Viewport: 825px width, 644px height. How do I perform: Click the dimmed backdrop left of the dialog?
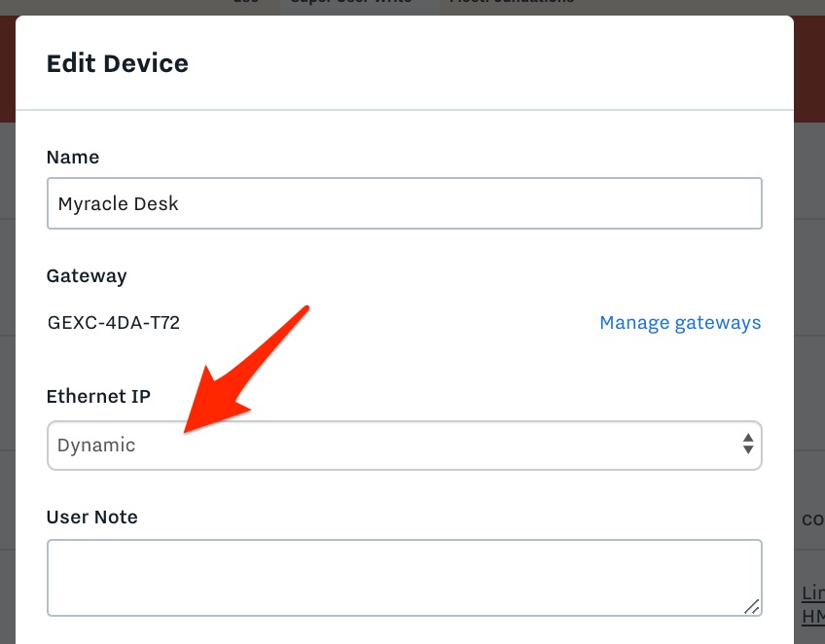(x=8, y=369)
